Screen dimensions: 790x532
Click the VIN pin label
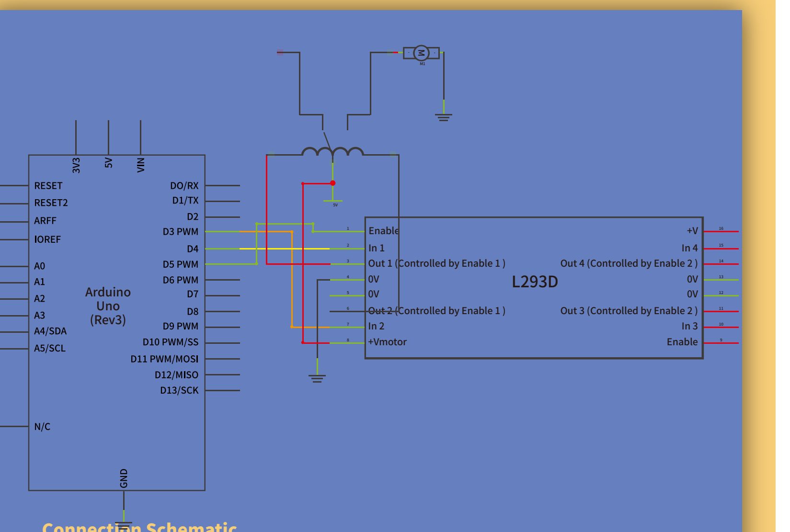point(140,165)
